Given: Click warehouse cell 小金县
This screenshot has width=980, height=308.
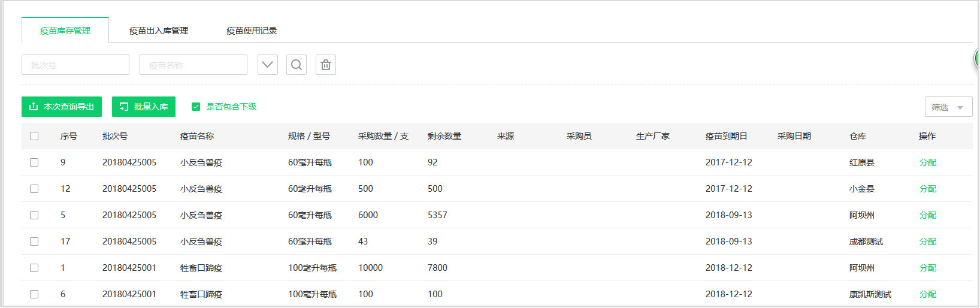Looking at the screenshot, I should [862, 189].
